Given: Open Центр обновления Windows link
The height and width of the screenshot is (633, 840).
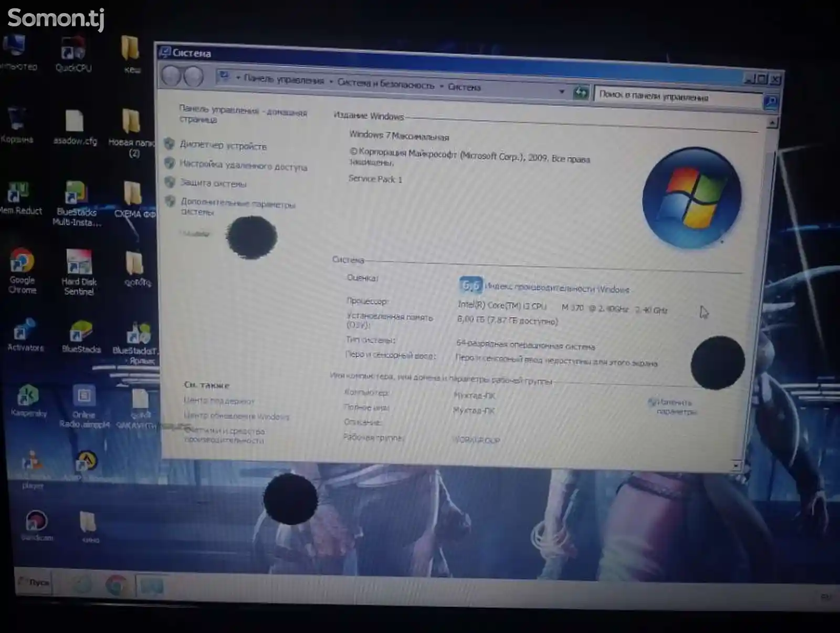Looking at the screenshot, I should point(236,416).
